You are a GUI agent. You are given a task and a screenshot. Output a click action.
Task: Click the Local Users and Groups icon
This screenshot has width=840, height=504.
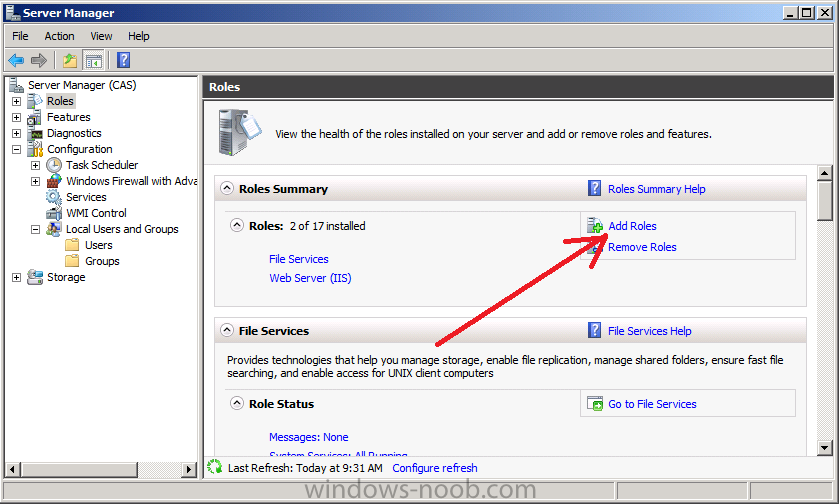click(54, 229)
